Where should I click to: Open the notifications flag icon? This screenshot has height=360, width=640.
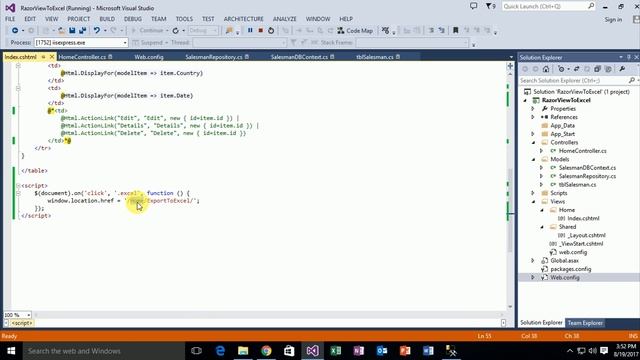[490, 6]
